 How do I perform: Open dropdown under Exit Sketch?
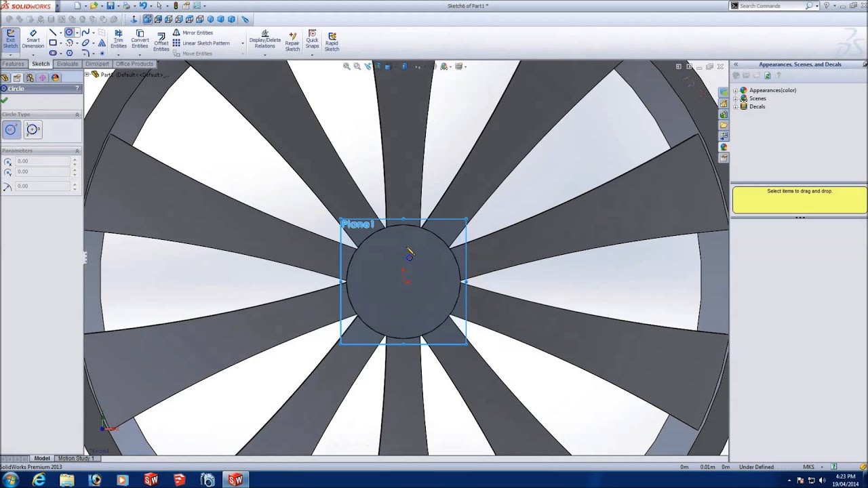pyautogui.click(x=10, y=54)
